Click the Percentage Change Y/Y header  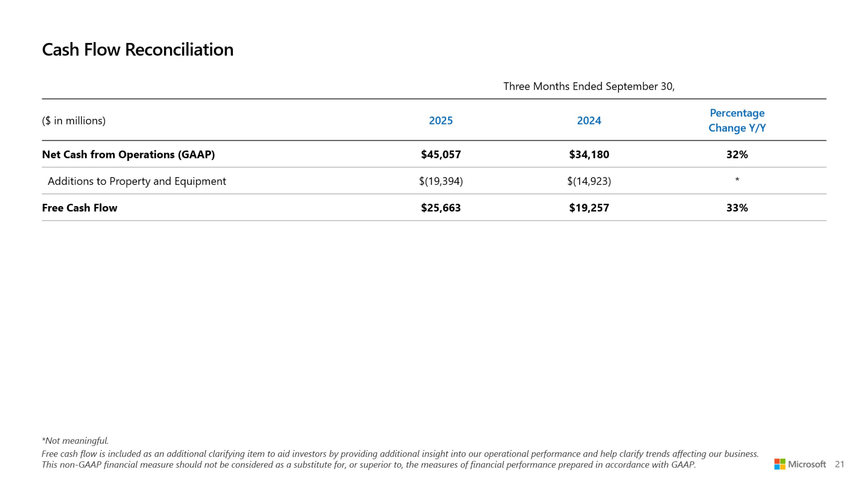pyautogui.click(x=737, y=120)
